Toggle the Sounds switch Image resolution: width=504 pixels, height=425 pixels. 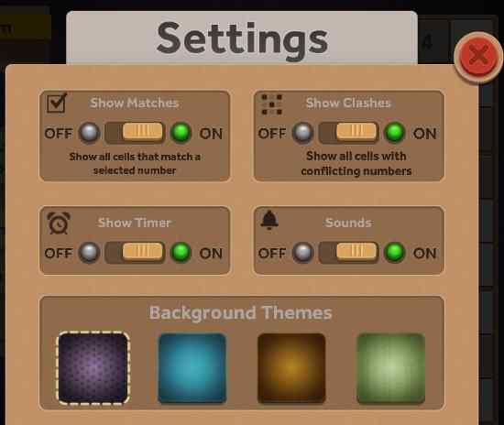click(349, 253)
